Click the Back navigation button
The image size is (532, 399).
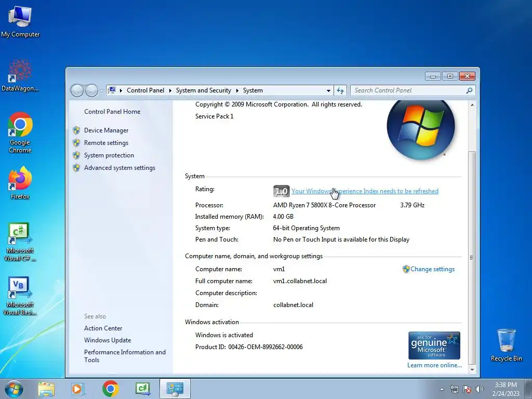point(77,90)
